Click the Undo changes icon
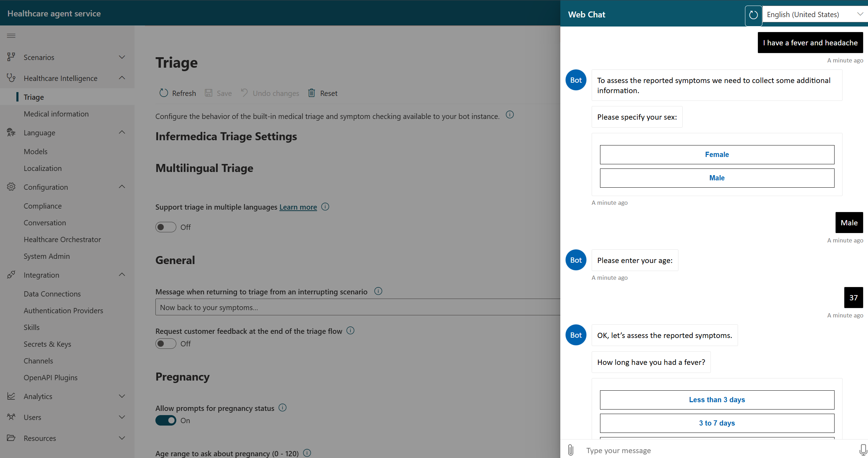This screenshot has width=868, height=458. tap(244, 93)
